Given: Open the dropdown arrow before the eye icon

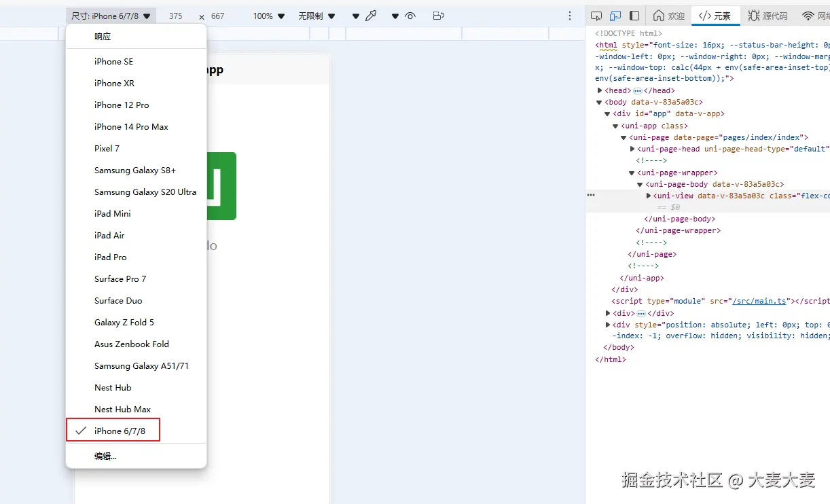Looking at the screenshot, I should tap(395, 16).
